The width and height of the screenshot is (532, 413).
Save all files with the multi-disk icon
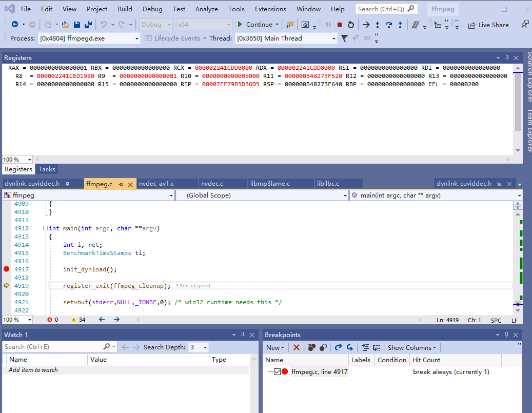(x=88, y=25)
